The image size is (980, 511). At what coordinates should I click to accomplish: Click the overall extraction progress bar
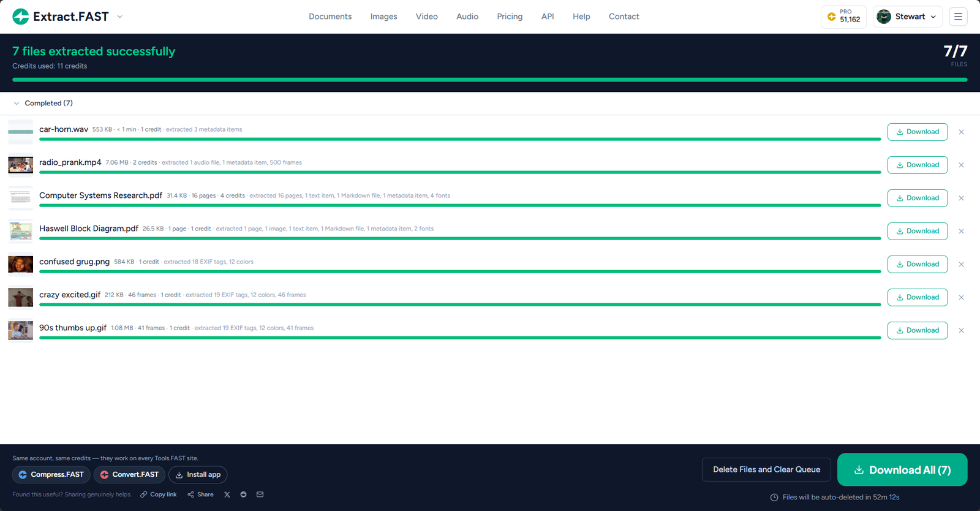(490, 80)
